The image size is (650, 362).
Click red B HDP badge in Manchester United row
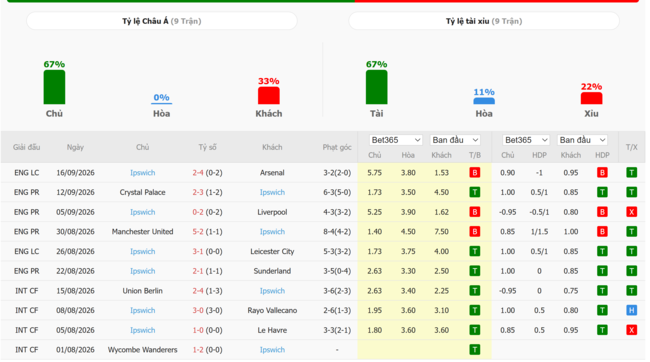point(602,231)
